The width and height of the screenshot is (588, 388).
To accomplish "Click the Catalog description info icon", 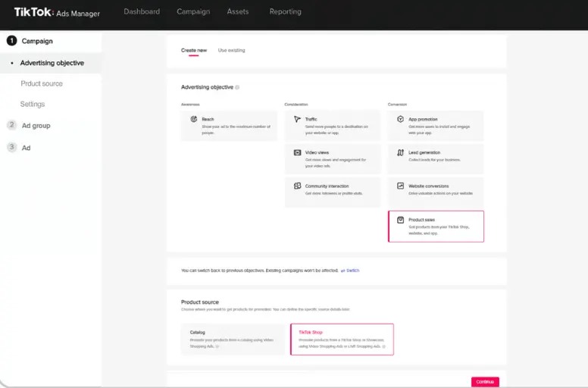I will (217, 346).
